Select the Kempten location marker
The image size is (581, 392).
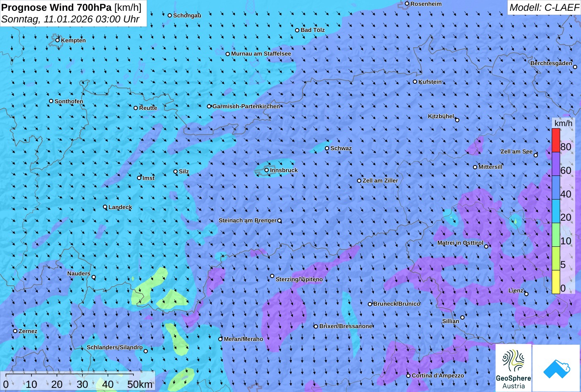tap(58, 40)
